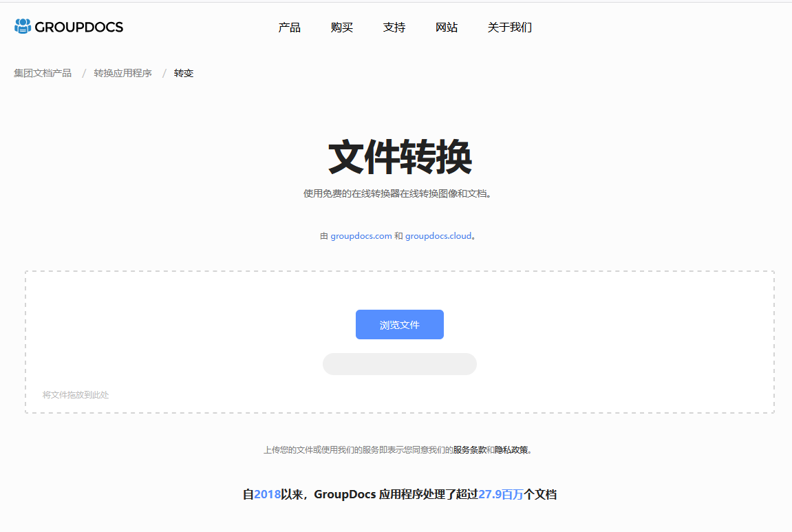Screen dimensions: 792x532
Task: Click the 将文件拖放到此处 drop hint
Action: [76, 394]
